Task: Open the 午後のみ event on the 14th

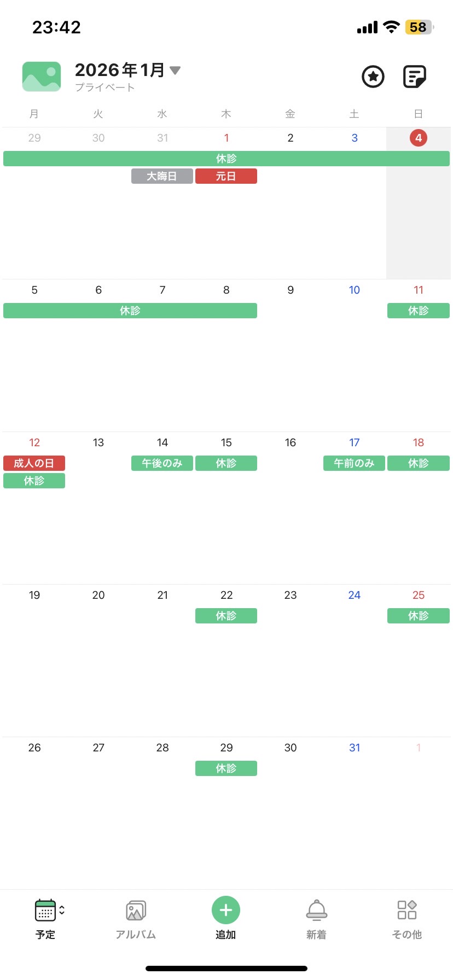Action: point(162,463)
